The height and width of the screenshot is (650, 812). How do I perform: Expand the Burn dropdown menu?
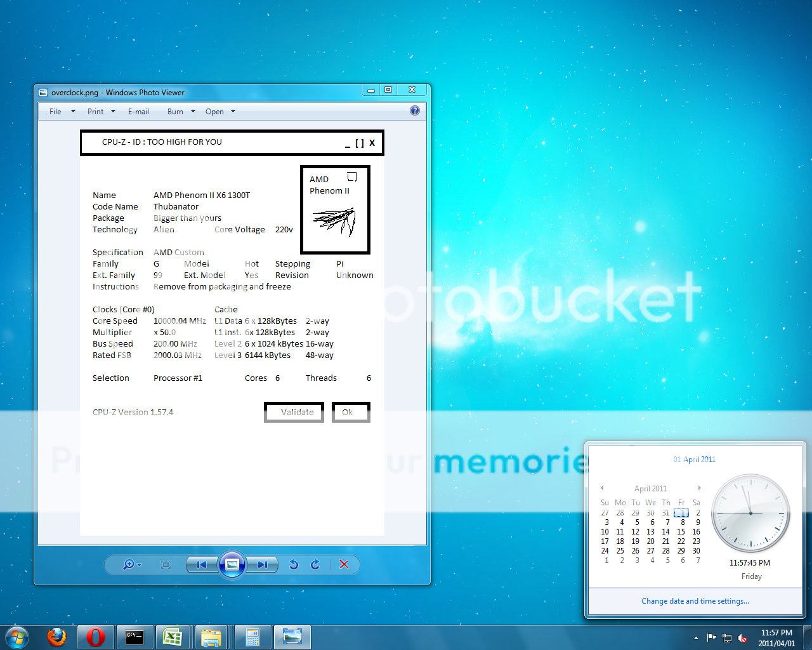coord(181,112)
